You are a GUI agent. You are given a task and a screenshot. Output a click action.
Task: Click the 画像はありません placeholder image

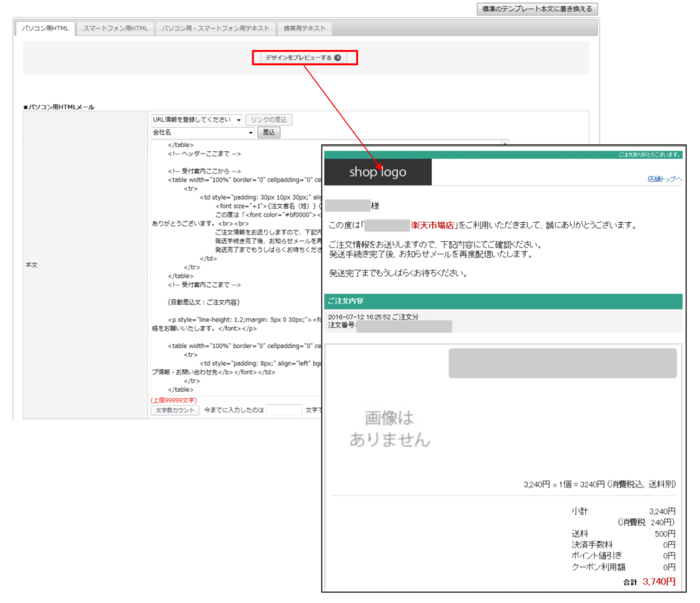point(390,429)
